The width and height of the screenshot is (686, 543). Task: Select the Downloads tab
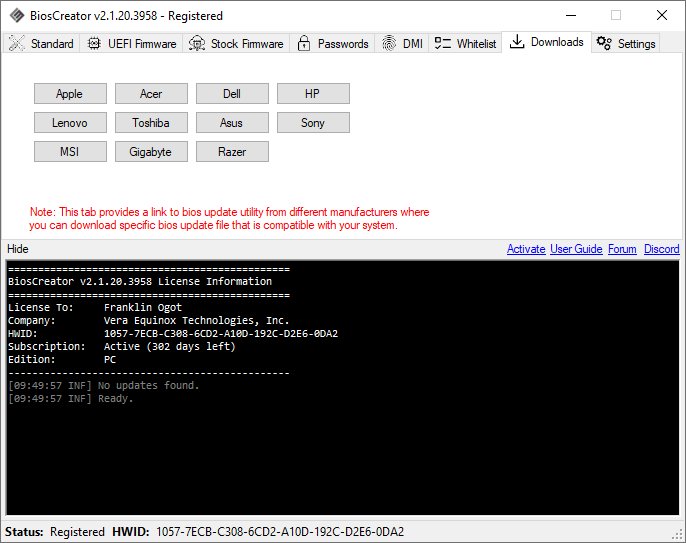[546, 42]
